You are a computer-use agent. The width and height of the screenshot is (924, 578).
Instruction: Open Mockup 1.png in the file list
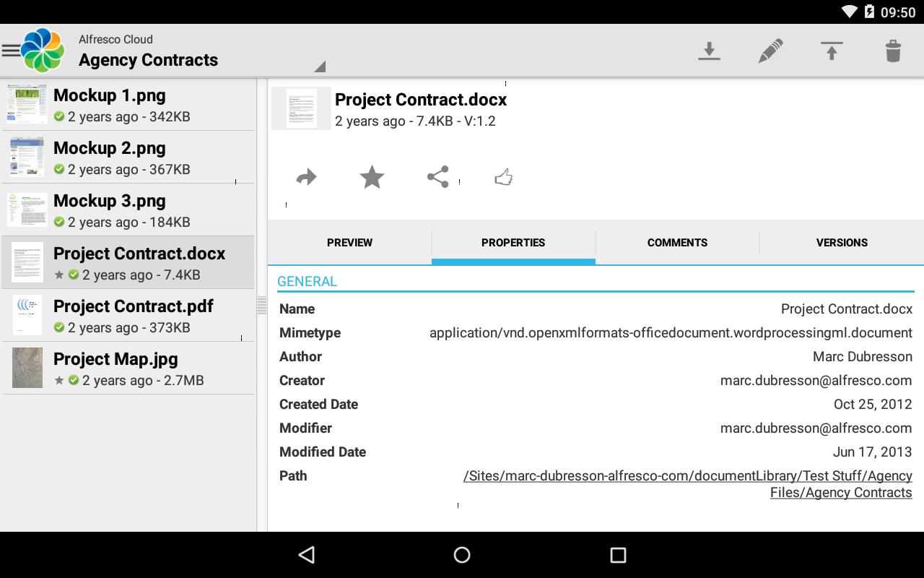click(128, 105)
